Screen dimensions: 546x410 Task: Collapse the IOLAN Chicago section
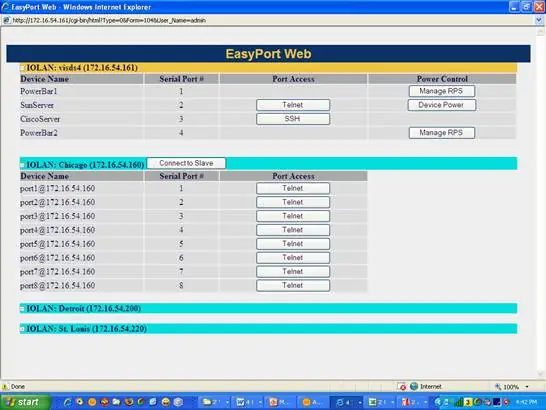(x=23, y=165)
